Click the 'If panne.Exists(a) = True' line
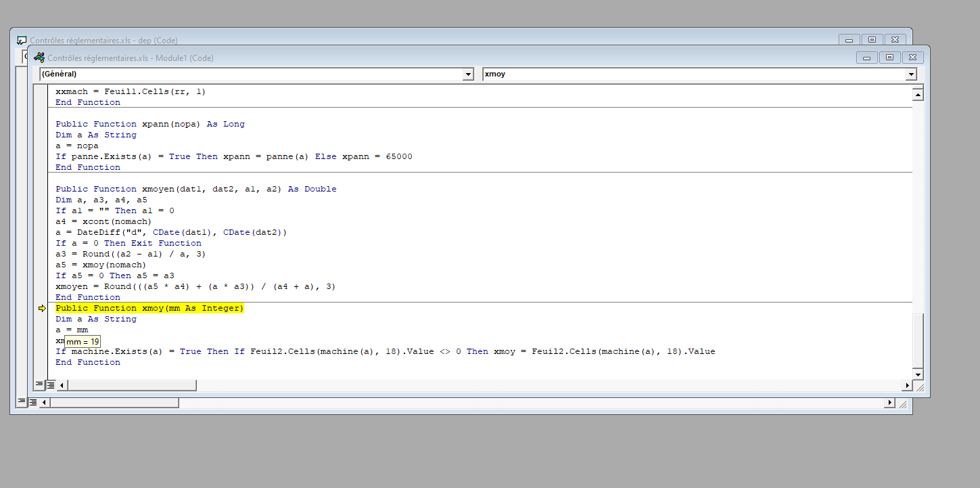 (x=234, y=156)
